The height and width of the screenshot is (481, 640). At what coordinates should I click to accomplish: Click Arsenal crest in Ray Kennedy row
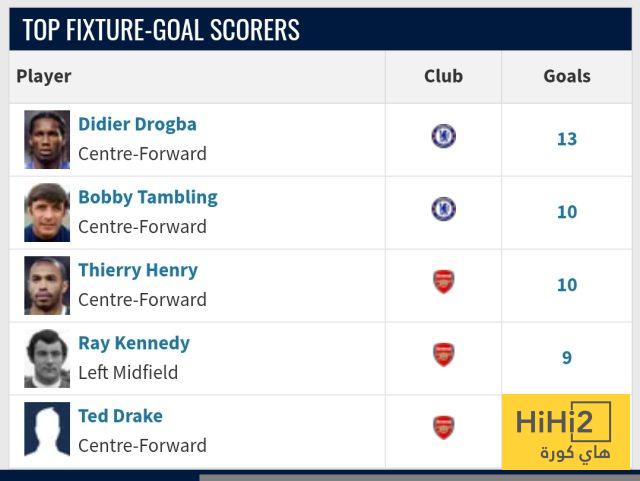click(443, 355)
